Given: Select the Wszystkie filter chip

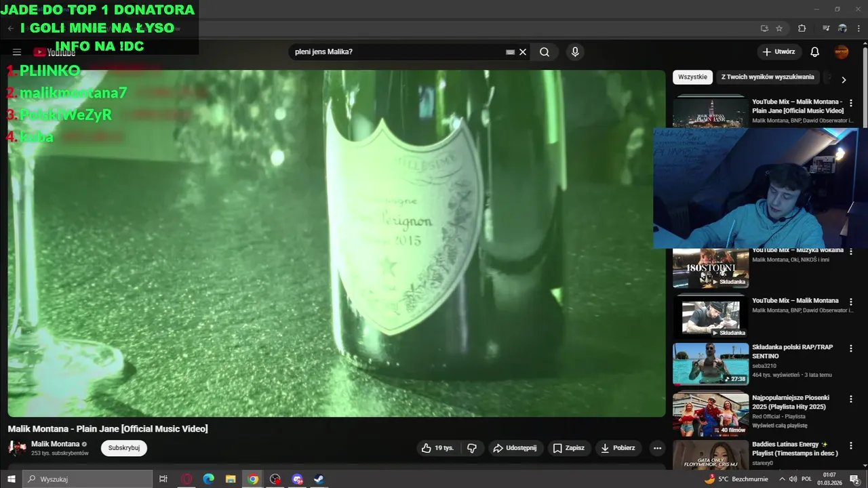Looking at the screenshot, I should (x=692, y=77).
